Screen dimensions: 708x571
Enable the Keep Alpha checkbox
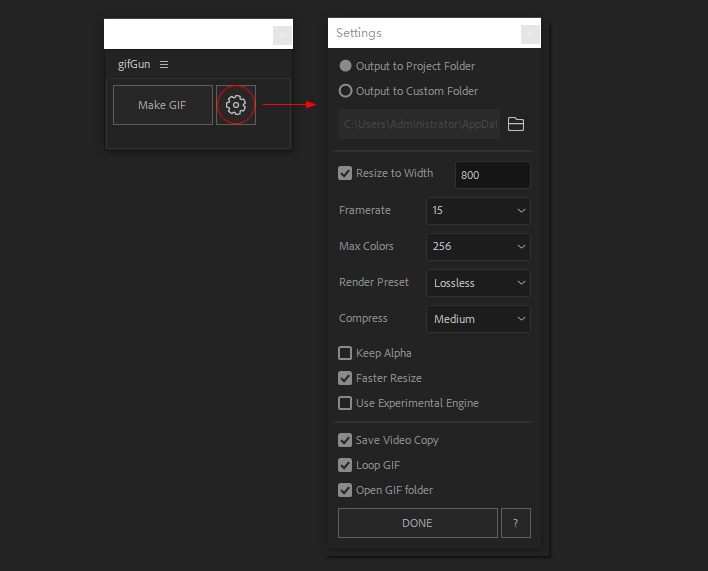pos(346,353)
